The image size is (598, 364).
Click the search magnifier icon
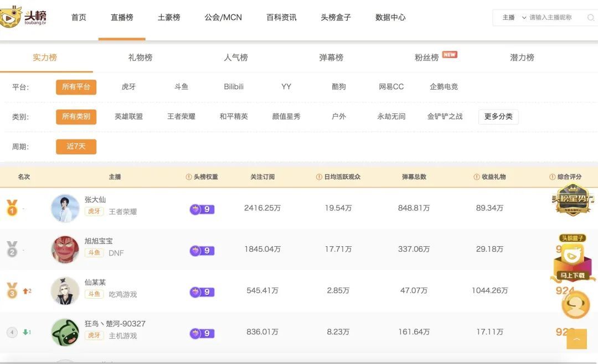click(x=589, y=17)
